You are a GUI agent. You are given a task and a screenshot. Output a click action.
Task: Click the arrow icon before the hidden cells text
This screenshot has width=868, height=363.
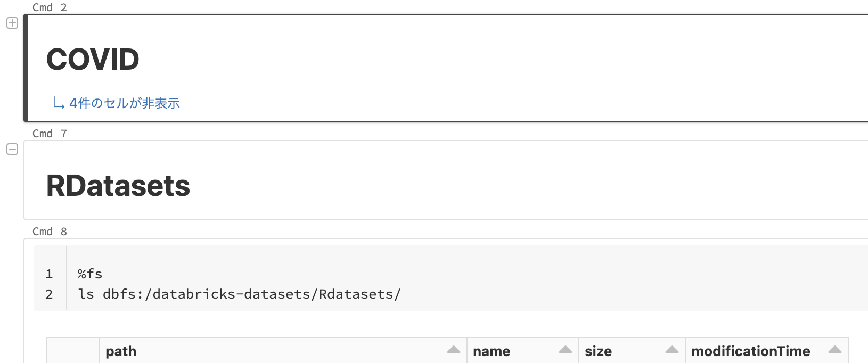coord(58,103)
